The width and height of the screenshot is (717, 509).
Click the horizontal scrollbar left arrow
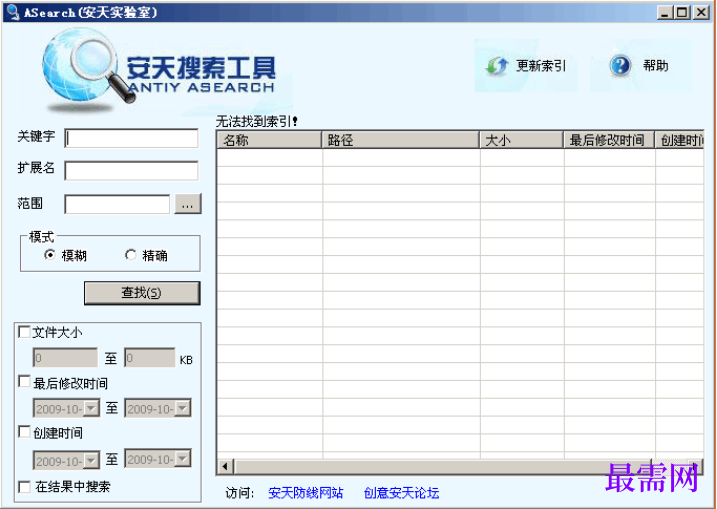[x=225, y=466]
